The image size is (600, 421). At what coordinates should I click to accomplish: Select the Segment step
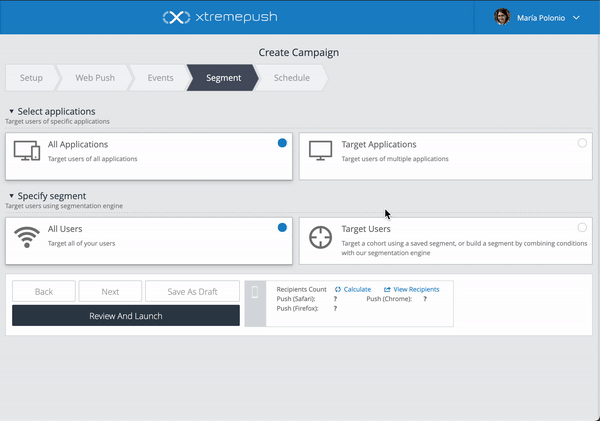[x=223, y=78]
